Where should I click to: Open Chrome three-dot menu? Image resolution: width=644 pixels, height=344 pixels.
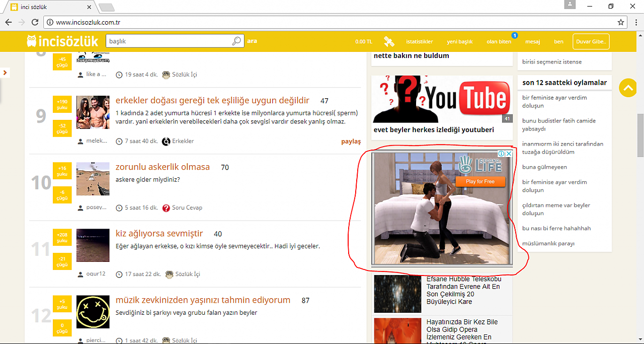click(x=636, y=22)
